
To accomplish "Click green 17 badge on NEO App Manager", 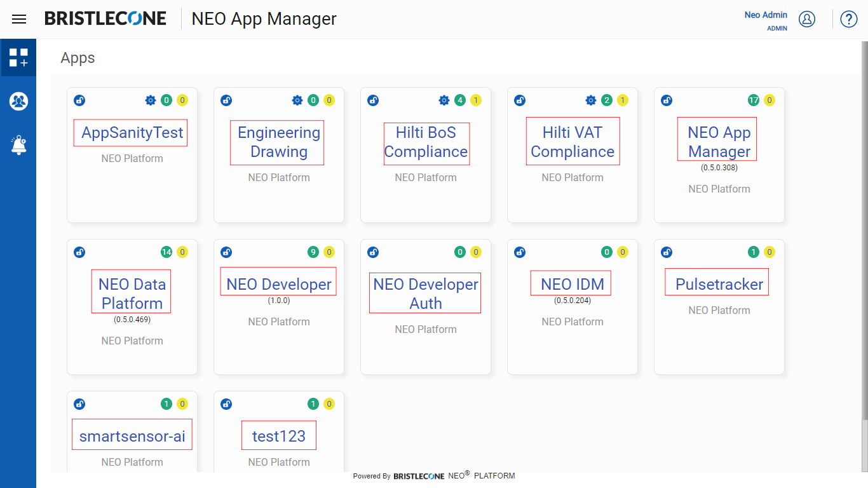I will click(754, 100).
